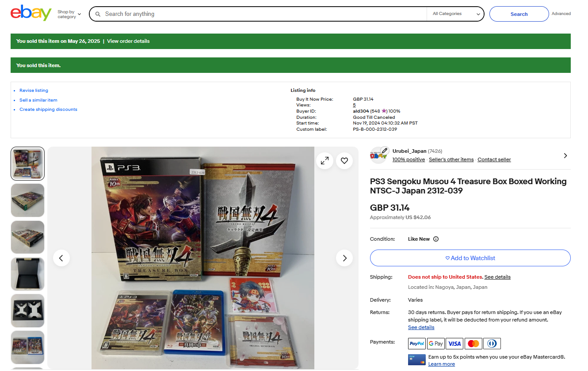Screen dimensions: 588x371
Task: Expand the main image to full view
Action: tap(325, 161)
